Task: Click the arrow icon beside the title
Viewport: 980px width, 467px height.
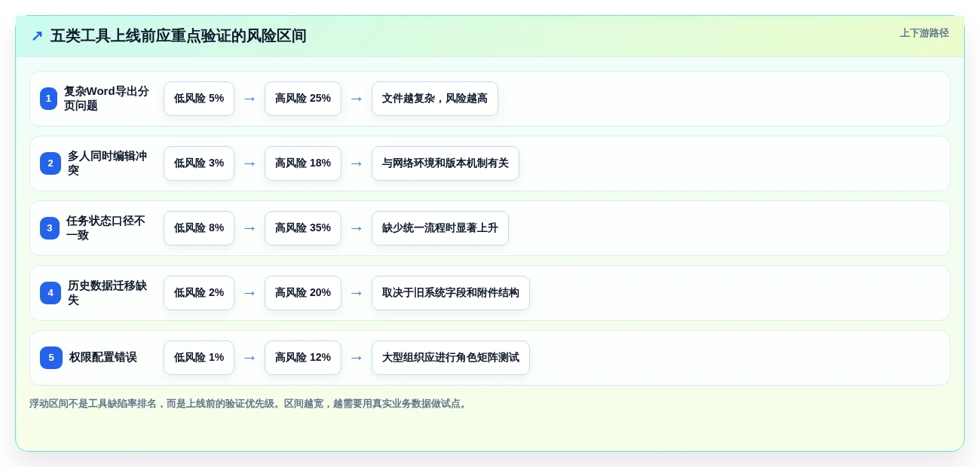Action: click(x=37, y=36)
